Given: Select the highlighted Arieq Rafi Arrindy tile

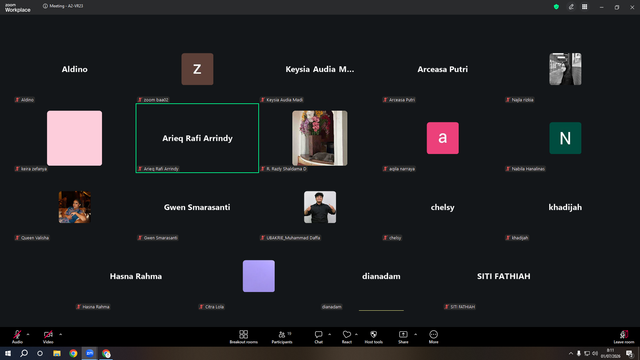Looking at the screenshot, I should pyautogui.click(x=197, y=138).
